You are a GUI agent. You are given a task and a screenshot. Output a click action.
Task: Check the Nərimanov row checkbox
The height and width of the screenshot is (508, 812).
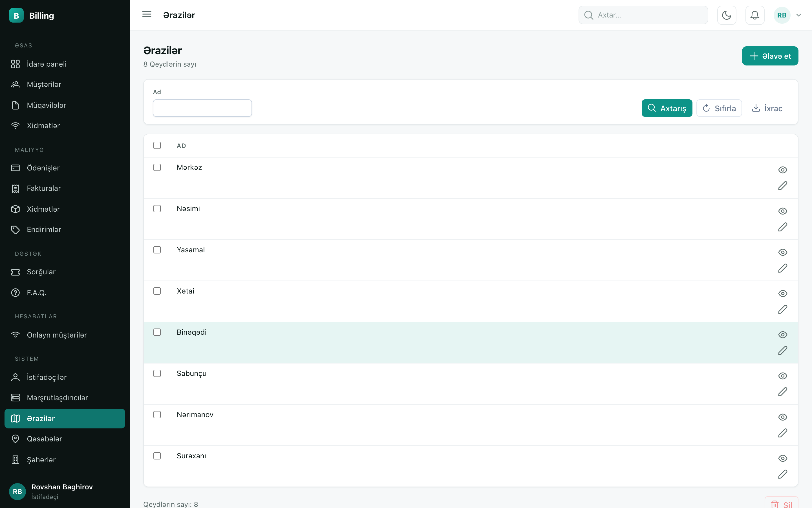pyautogui.click(x=157, y=415)
